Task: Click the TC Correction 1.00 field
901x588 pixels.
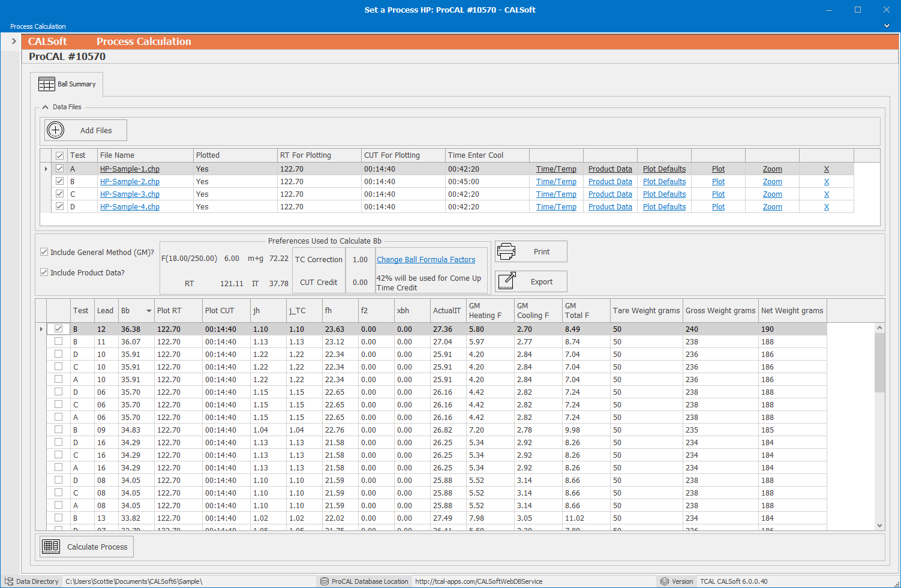Action: coord(360,260)
